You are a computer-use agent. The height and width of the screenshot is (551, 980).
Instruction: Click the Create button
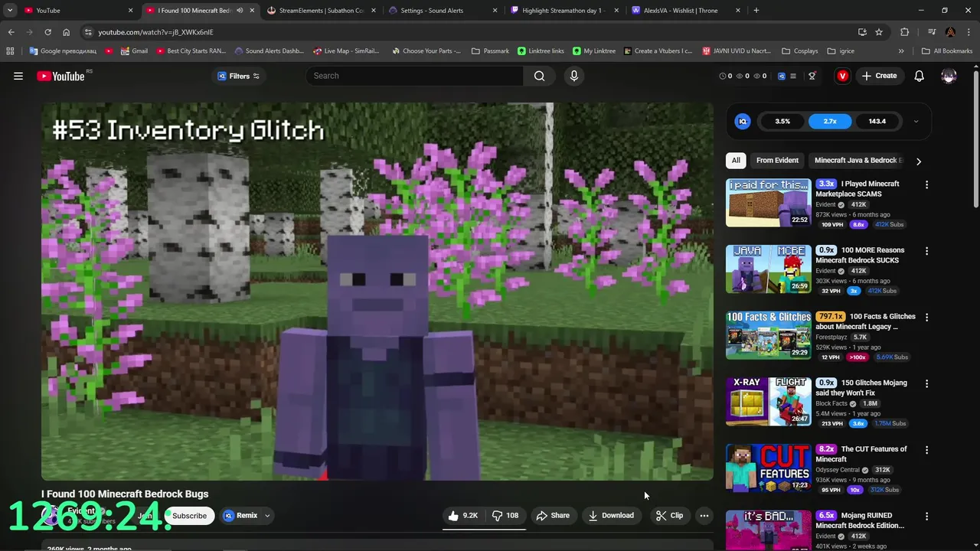879,76
